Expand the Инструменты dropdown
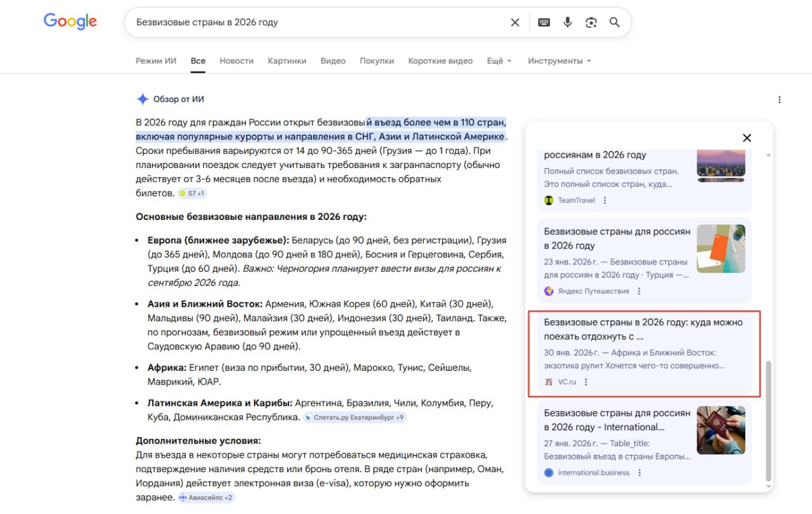Screen dimensions: 812x514 pos(559,61)
